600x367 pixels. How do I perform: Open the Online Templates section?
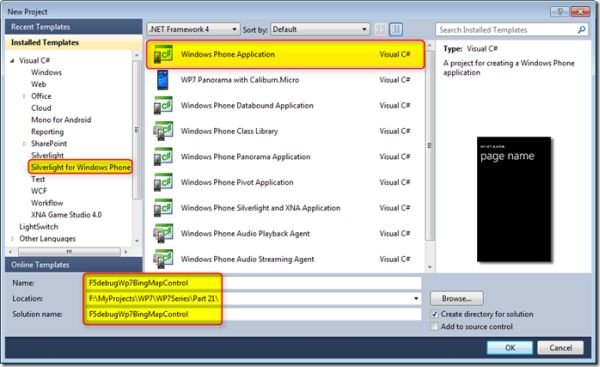[x=73, y=265]
